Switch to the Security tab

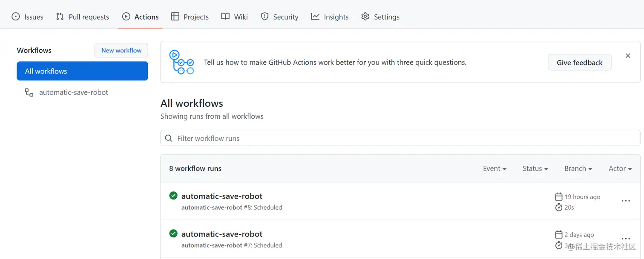click(x=279, y=17)
